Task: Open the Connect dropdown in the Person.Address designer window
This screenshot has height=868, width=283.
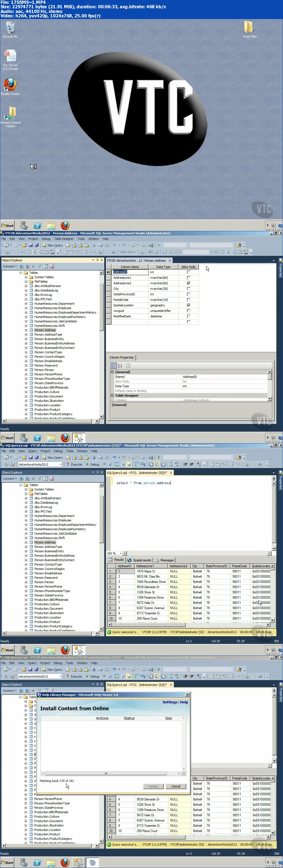Action: [x=10, y=266]
